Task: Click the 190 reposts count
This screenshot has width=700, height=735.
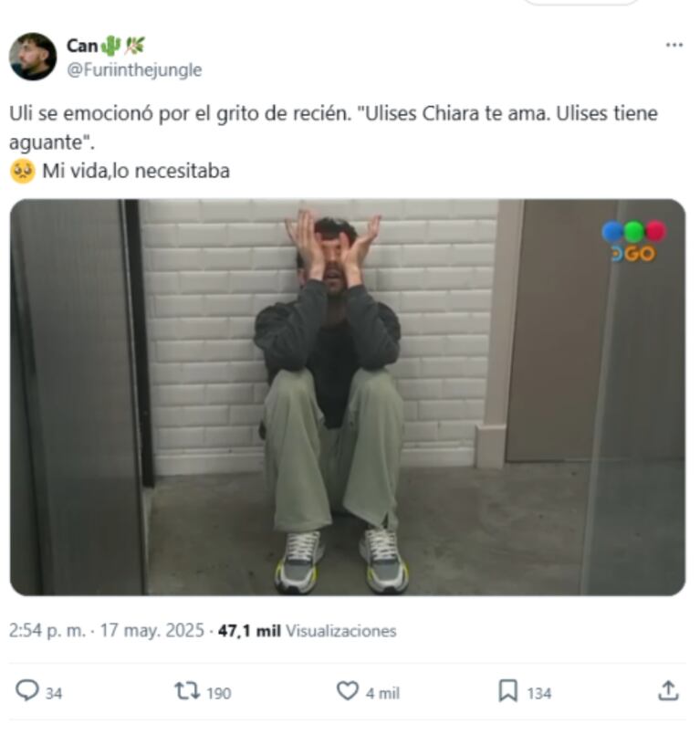Action: point(219,693)
